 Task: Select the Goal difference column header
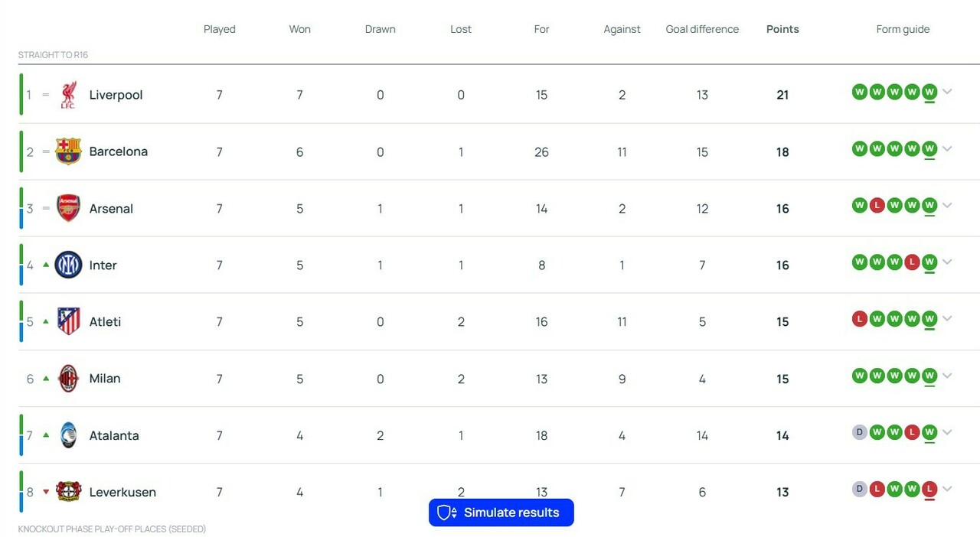pyautogui.click(x=702, y=29)
